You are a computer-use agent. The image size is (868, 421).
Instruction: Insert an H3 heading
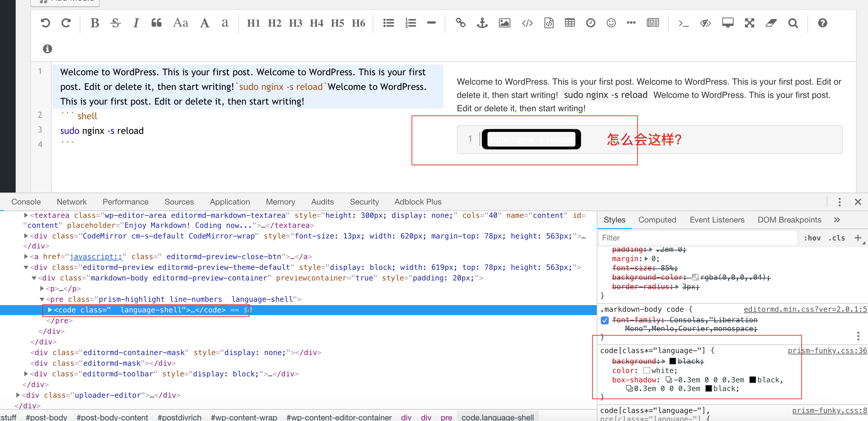tap(296, 23)
